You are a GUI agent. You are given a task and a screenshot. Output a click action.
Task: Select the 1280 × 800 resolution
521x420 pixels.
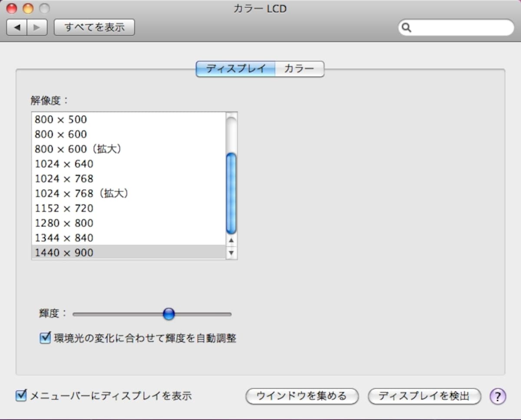[129, 223]
